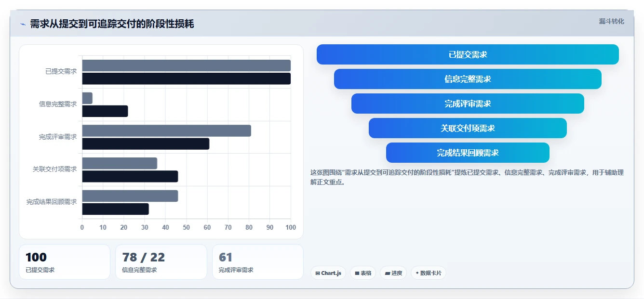
Task: Click the x-axis tick label 20
Action: coord(124,227)
